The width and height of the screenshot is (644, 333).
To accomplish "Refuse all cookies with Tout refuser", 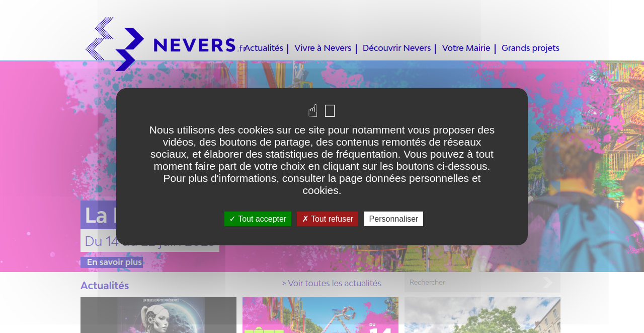I will [328, 219].
